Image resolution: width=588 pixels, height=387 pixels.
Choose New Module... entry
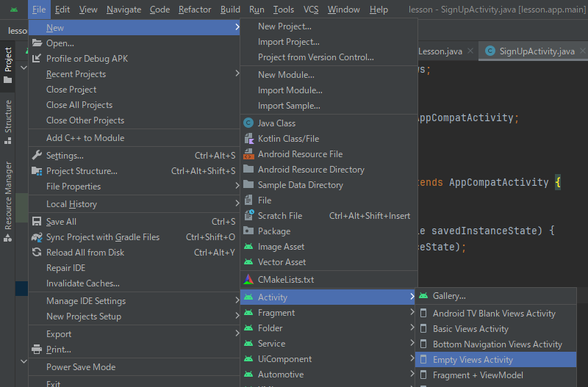329,75
